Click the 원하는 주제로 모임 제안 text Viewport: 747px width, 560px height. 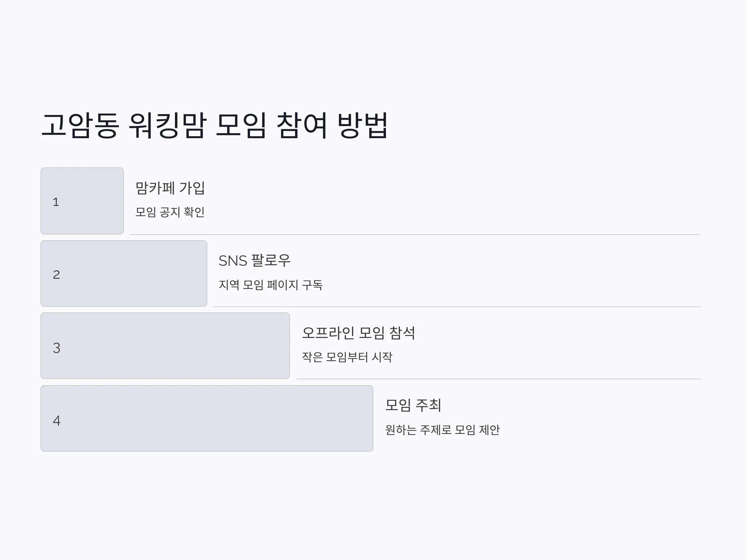click(x=442, y=430)
